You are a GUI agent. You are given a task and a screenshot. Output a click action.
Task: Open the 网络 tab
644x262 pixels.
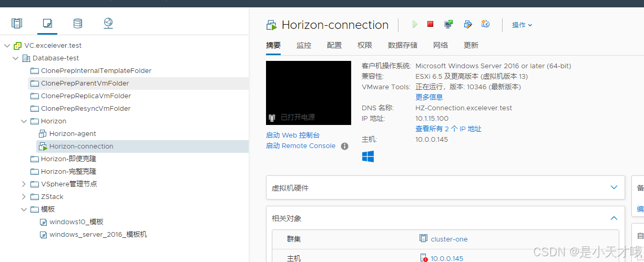441,45
